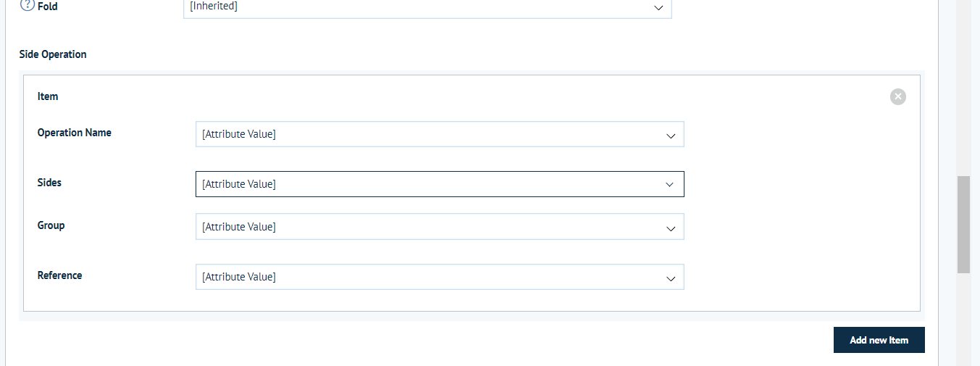Click the Sides field label
The height and width of the screenshot is (366, 980).
[49, 183]
